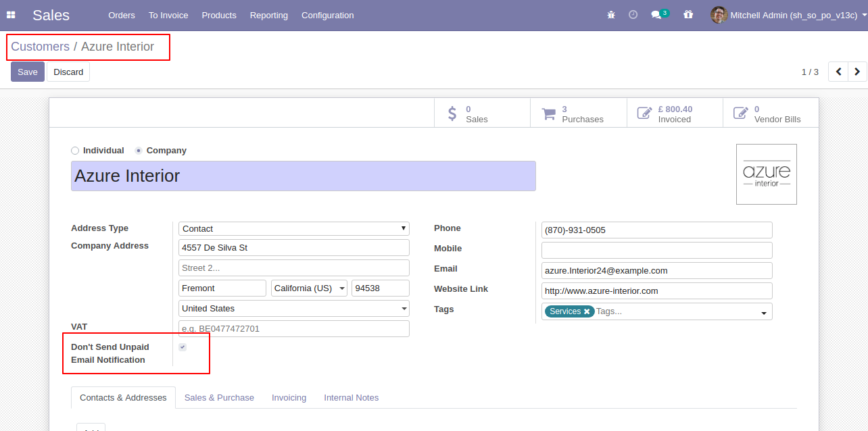Click the Phone field (870)-931-0505
The width and height of the screenshot is (868, 431).
[x=657, y=230]
